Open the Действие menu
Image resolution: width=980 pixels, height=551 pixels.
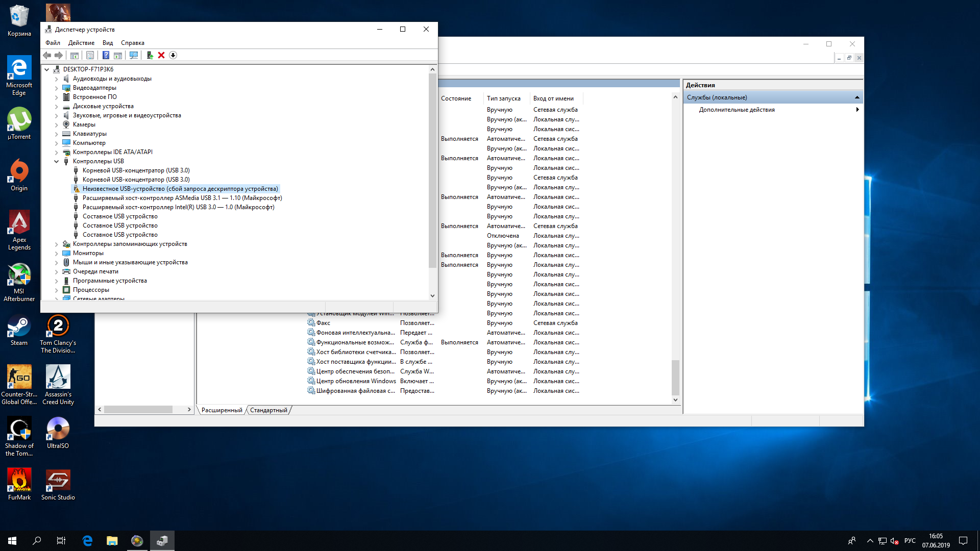tap(81, 43)
